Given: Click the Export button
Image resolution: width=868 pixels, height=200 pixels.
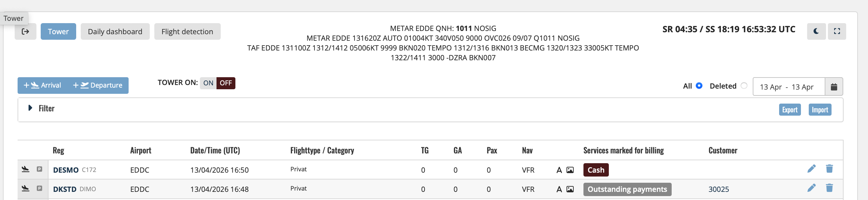Looking at the screenshot, I should pyautogui.click(x=790, y=110).
